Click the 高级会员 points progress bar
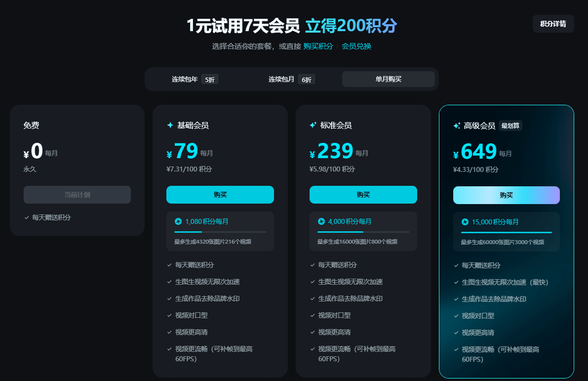The height and width of the screenshot is (381, 588). pos(506,232)
